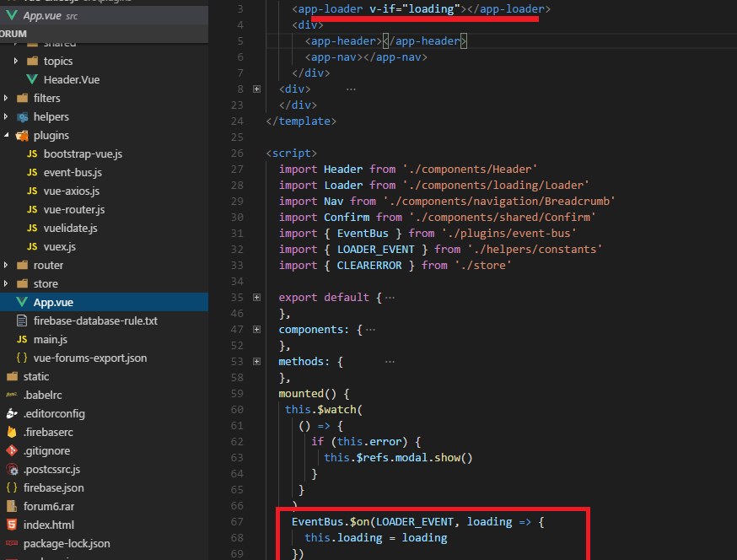Click the JS icon beside main.js
Screen dimensions: 737x560
click(x=22, y=340)
